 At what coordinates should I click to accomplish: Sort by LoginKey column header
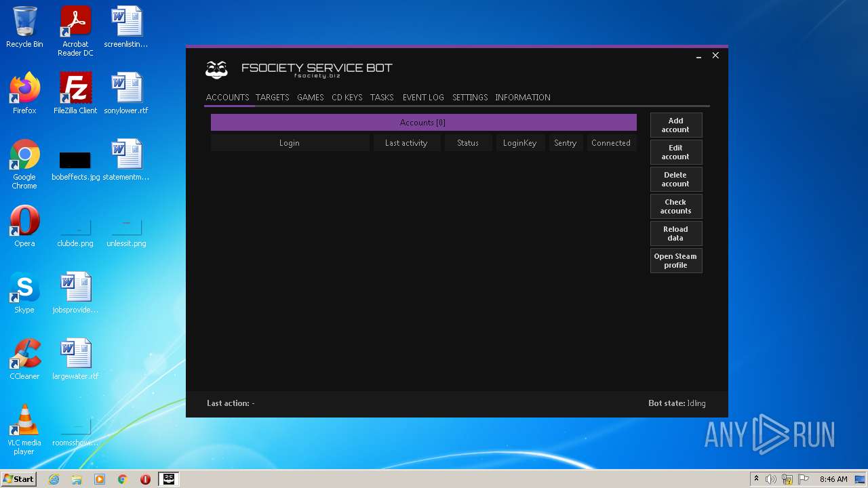tap(520, 143)
